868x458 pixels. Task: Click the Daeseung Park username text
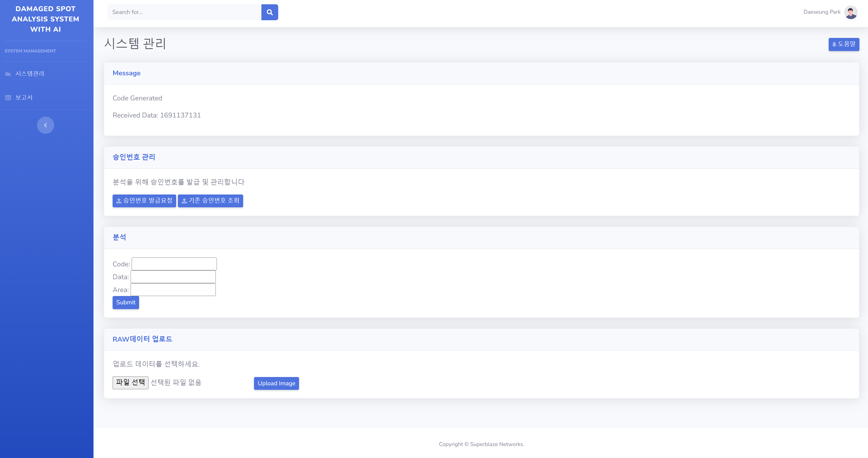click(x=822, y=12)
